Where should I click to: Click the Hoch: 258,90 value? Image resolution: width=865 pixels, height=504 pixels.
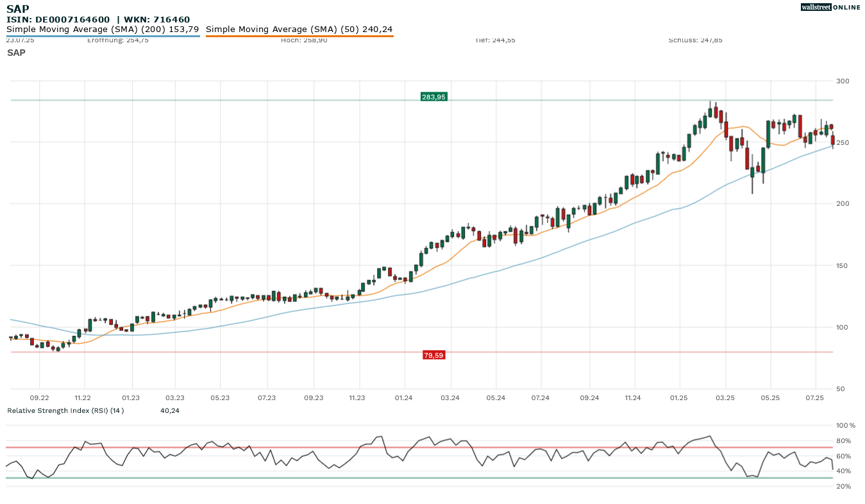point(304,40)
